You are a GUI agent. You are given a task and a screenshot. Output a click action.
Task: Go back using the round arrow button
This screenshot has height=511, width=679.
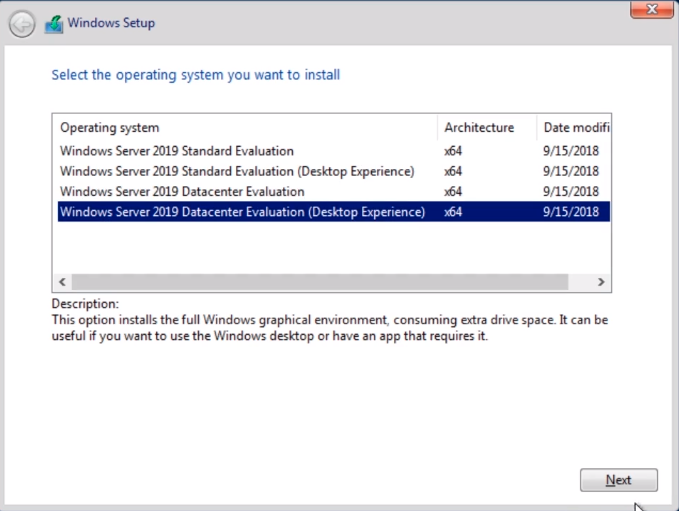pyautogui.click(x=22, y=24)
